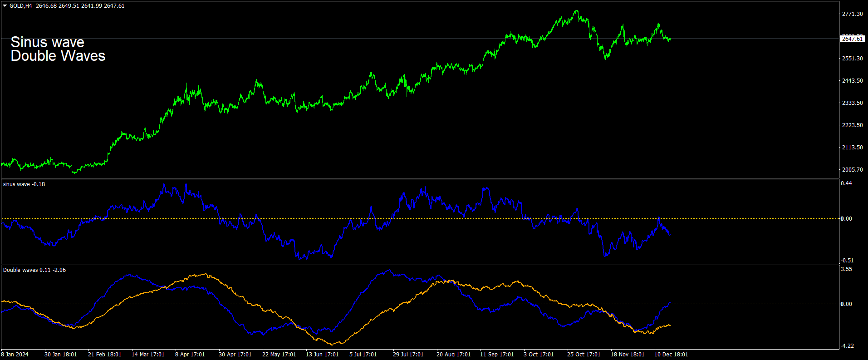Click the '3 Oct 17:01' time axis label
This screenshot has width=868, height=360.
coord(539,355)
